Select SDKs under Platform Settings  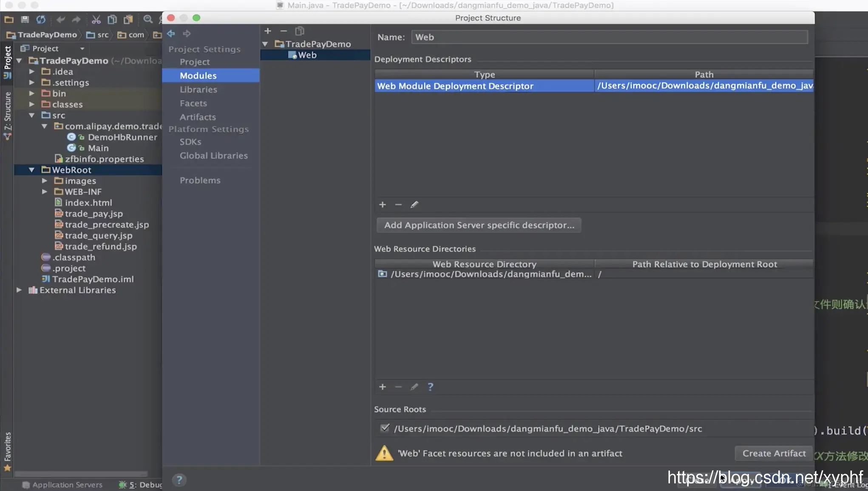tap(190, 142)
